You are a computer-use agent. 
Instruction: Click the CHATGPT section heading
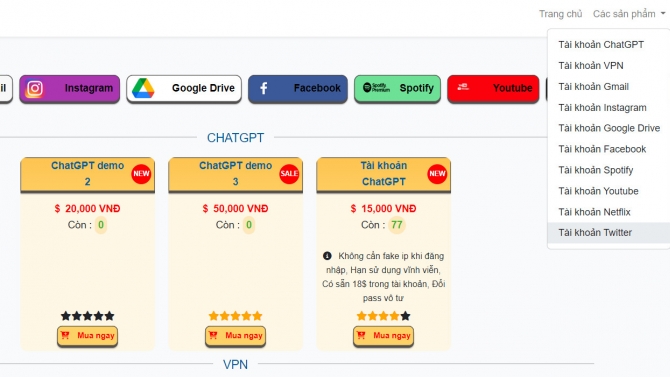tap(235, 138)
